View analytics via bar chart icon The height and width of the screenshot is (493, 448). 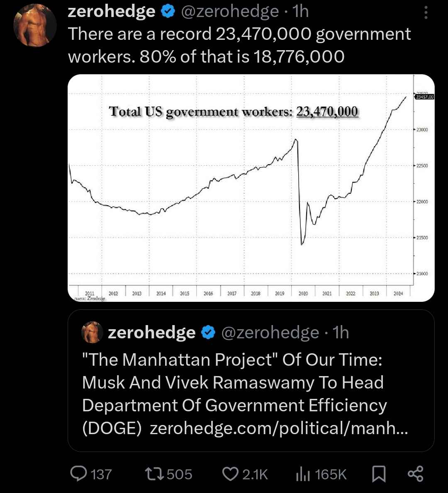pyautogui.click(x=303, y=474)
